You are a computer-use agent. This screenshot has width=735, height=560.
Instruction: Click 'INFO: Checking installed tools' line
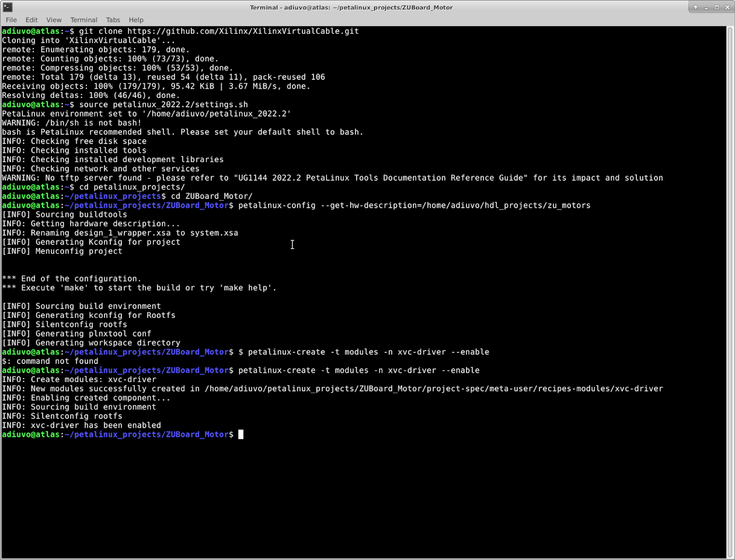(74, 150)
